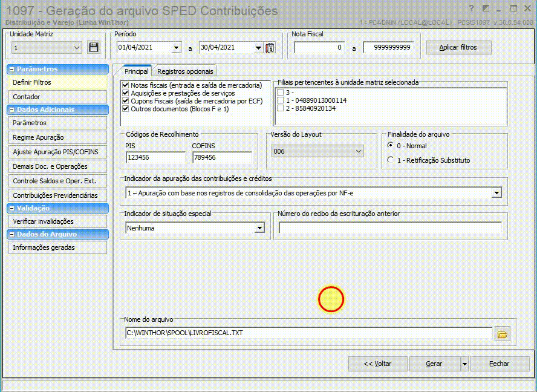This screenshot has height=392, width=537.
Task: Toggle Notas fiscais (entrada e saída) checkbox
Action: click(x=125, y=85)
